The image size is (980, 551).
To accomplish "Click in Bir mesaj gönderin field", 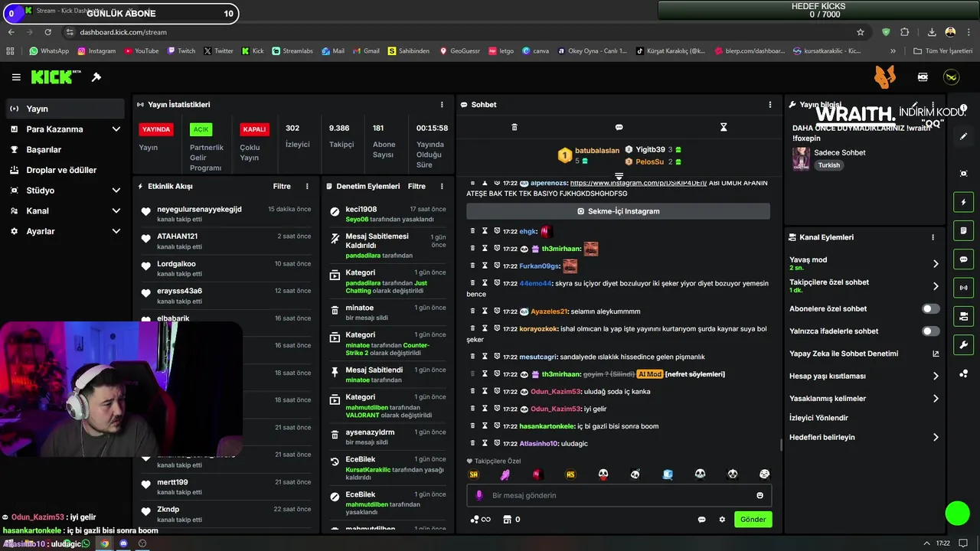I will coord(619,495).
